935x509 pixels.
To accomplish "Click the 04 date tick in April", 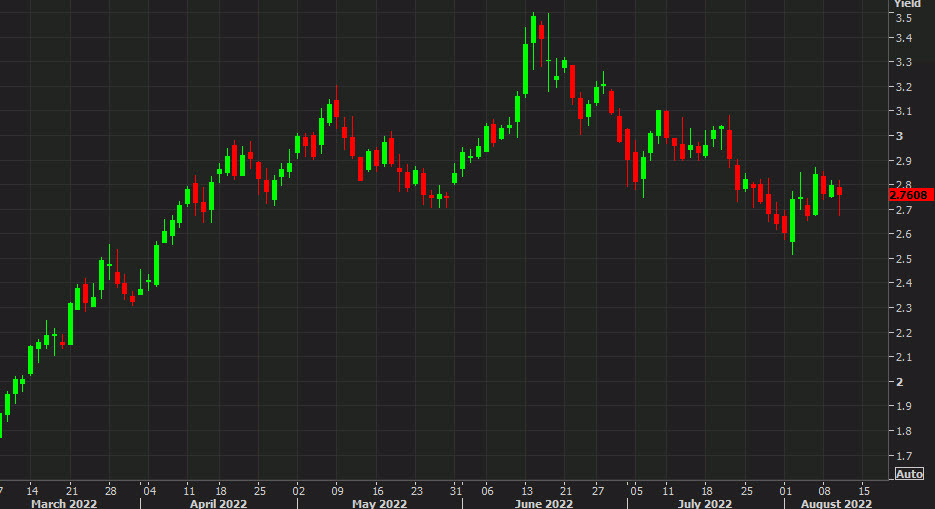I will click(x=150, y=491).
